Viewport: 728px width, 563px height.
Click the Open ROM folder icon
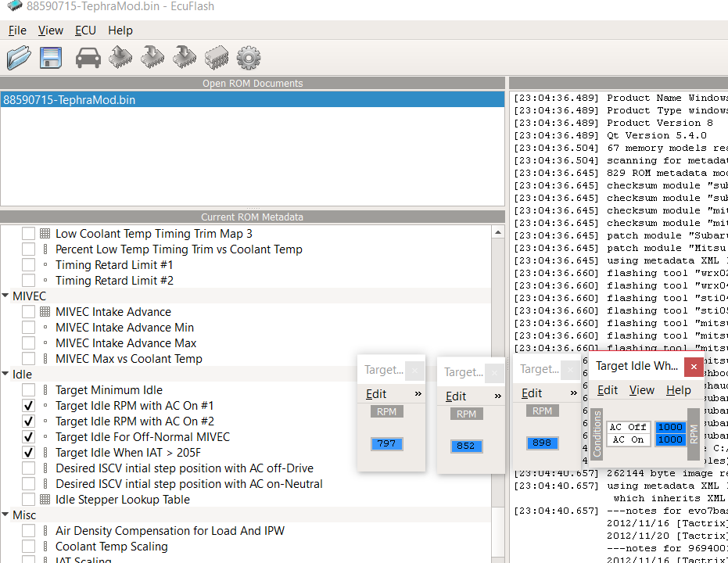(19, 58)
